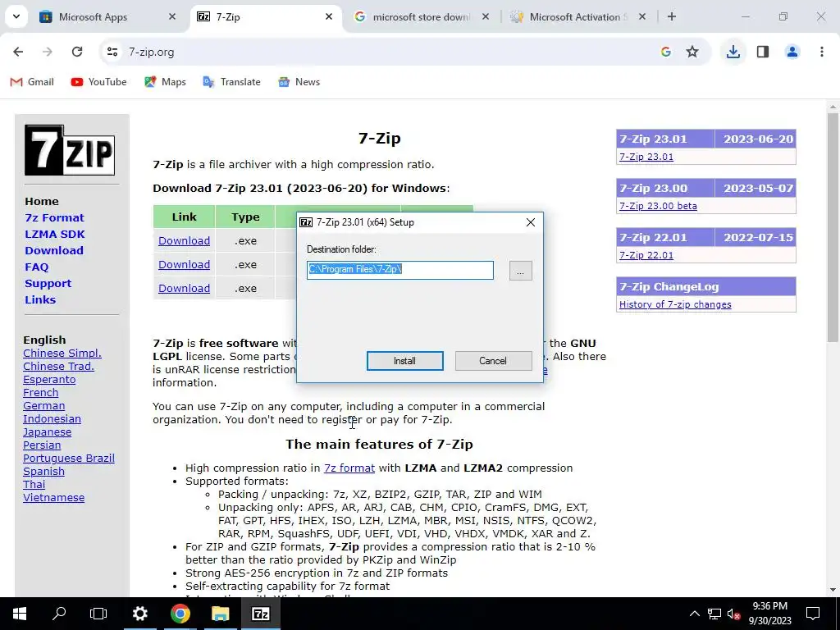Go back in browser history
The width and height of the screenshot is (840, 630).
point(18,52)
